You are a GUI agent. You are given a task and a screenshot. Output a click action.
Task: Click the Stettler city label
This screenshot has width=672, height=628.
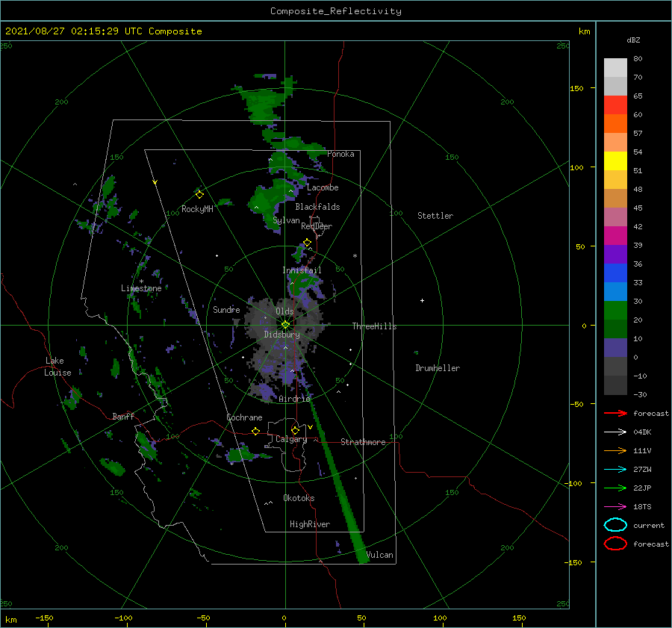(435, 216)
